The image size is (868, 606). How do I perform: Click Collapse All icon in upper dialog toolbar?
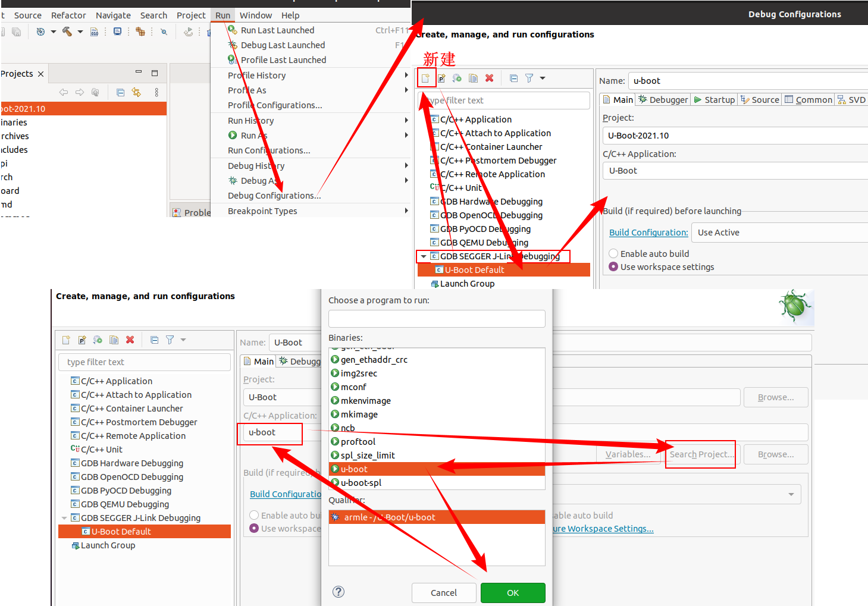tap(513, 78)
